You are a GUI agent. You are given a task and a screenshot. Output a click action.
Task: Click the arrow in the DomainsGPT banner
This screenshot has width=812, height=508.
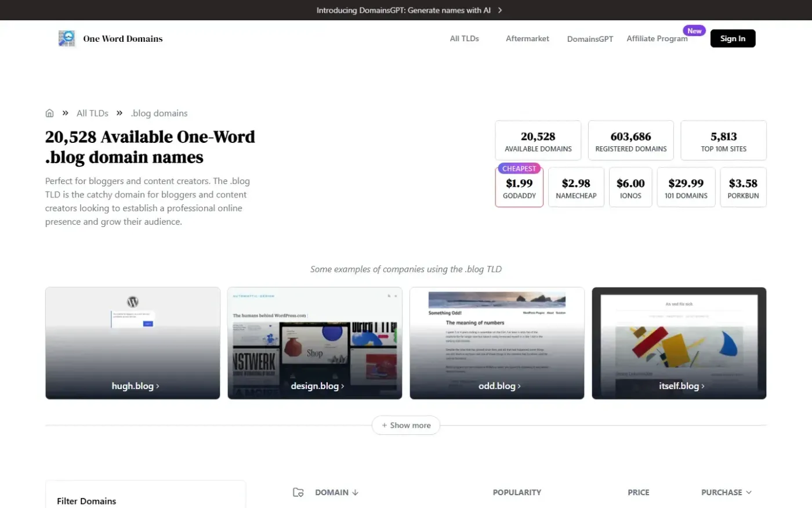coord(500,10)
